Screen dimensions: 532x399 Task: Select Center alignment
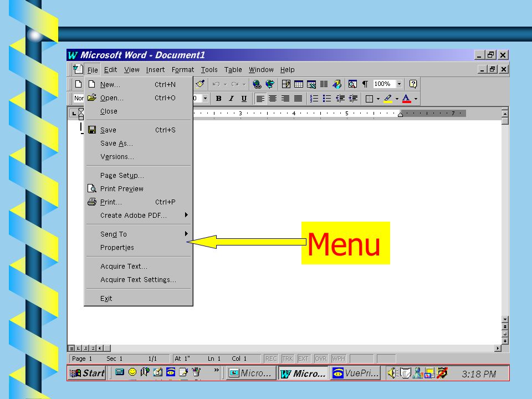click(273, 99)
